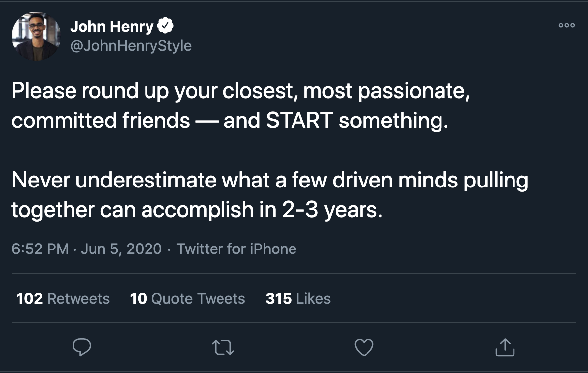The image size is (588, 373).
Task: Click the Twitter for iPhone source link
Action: coord(236,249)
